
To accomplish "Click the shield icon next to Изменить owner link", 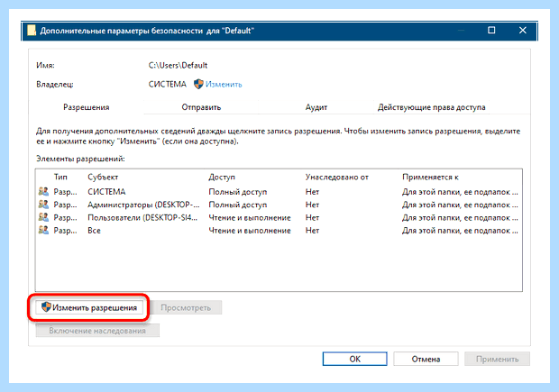I will click(x=198, y=84).
